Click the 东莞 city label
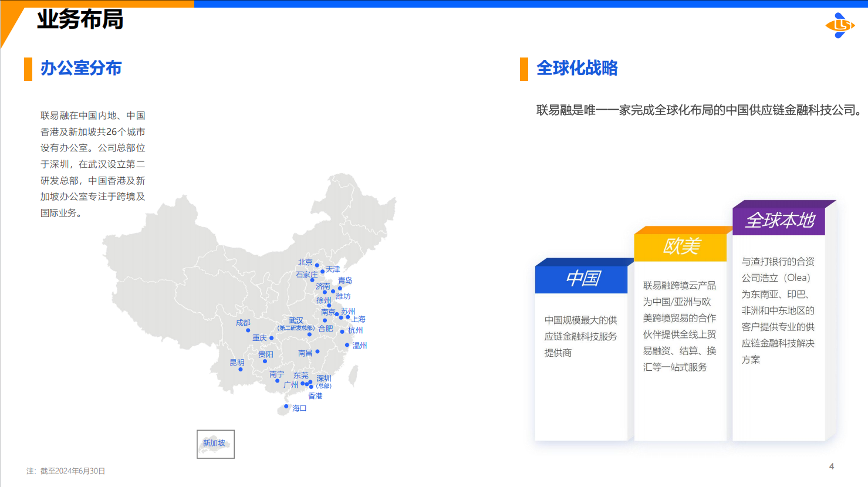The width and height of the screenshot is (868, 487). (x=301, y=376)
